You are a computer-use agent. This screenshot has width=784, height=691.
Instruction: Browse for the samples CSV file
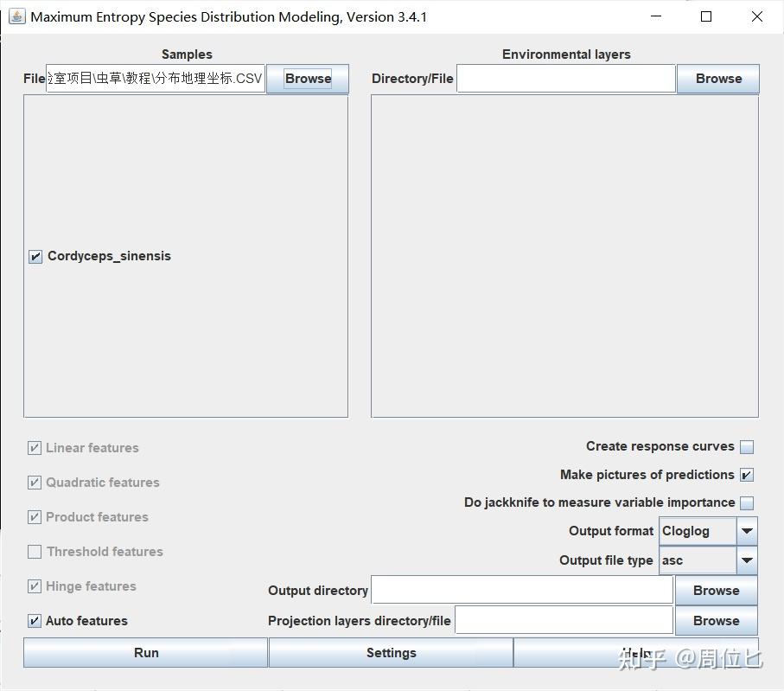coord(308,79)
